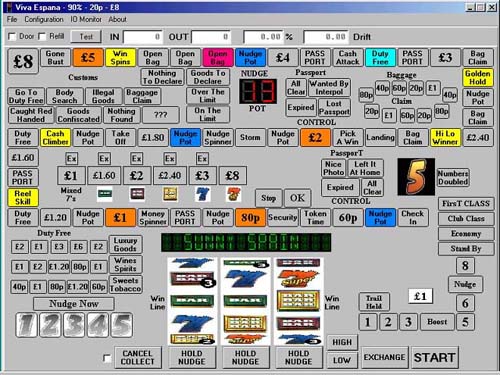
Task: Click the START button
Action: coord(435,357)
